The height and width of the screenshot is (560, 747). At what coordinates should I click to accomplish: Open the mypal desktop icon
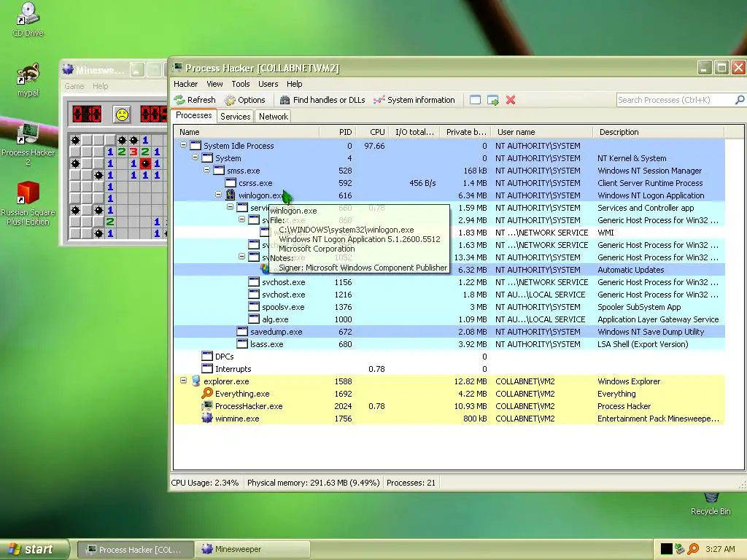pos(28,79)
